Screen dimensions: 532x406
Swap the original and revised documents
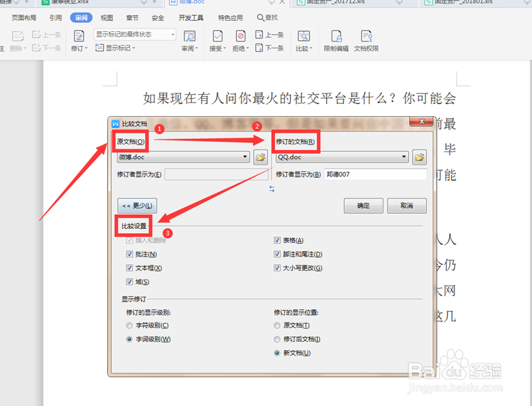pyautogui.click(x=272, y=189)
